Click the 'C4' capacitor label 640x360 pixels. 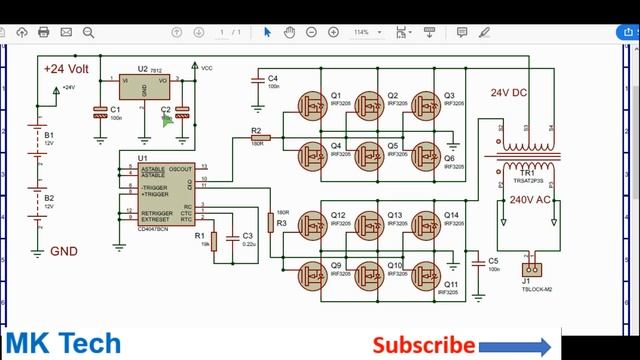pos(273,78)
